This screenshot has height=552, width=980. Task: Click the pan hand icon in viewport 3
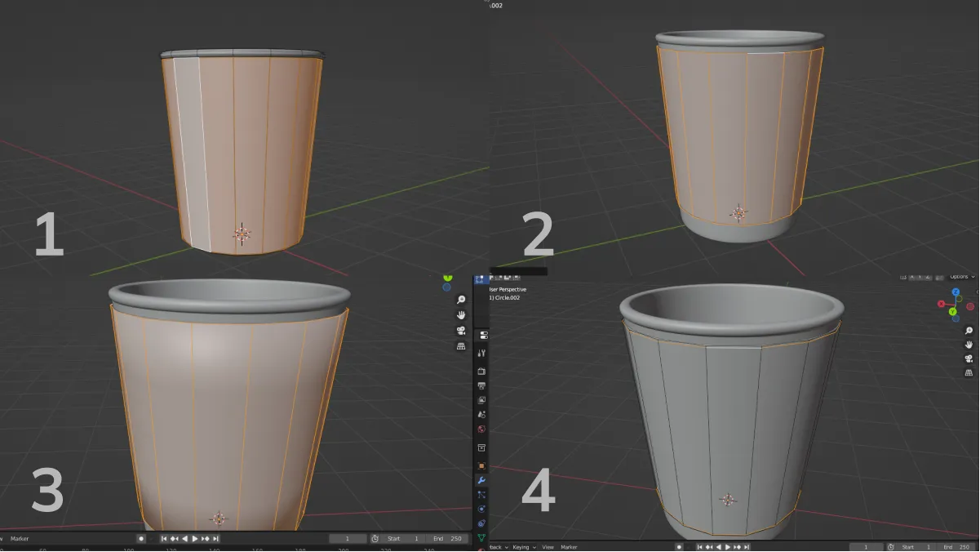click(461, 315)
